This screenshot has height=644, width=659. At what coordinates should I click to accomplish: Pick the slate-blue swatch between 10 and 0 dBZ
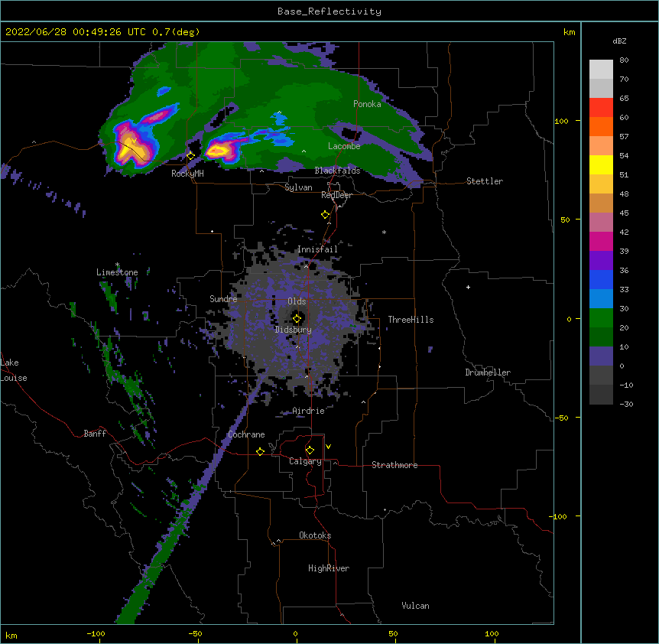tap(601, 356)
